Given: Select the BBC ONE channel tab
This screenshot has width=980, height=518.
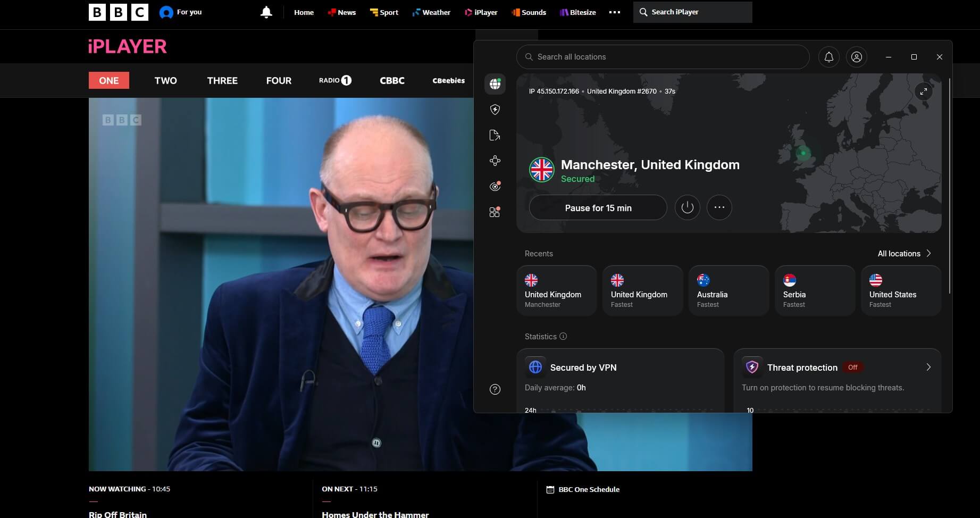Looking at the screenshot, I should tap(109, 80).
